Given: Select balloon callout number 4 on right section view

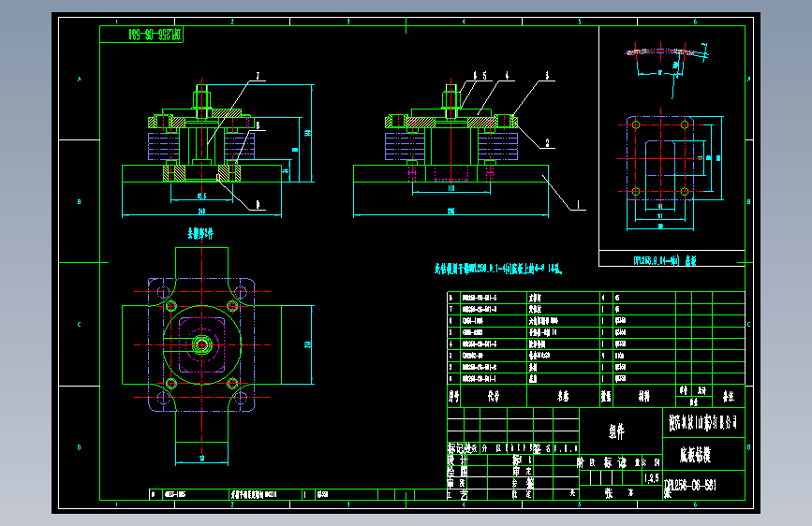Looking at the screenshot, I should pos(507,76).
